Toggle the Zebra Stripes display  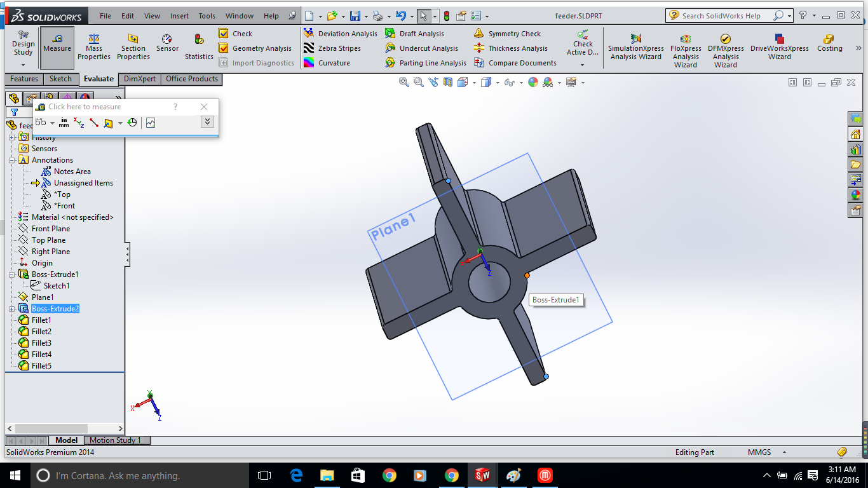click(x=332, y=48)
